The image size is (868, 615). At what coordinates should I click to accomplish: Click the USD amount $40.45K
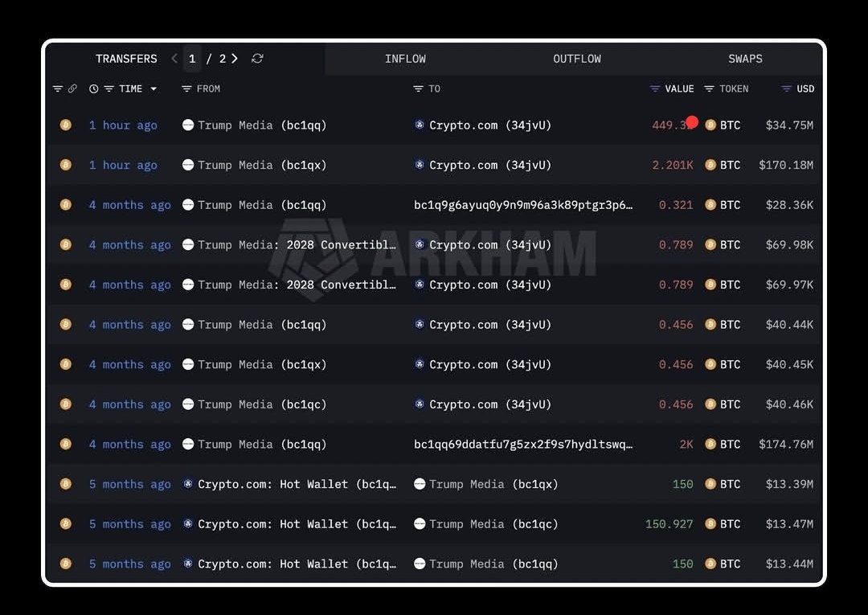tap(789, 364)
